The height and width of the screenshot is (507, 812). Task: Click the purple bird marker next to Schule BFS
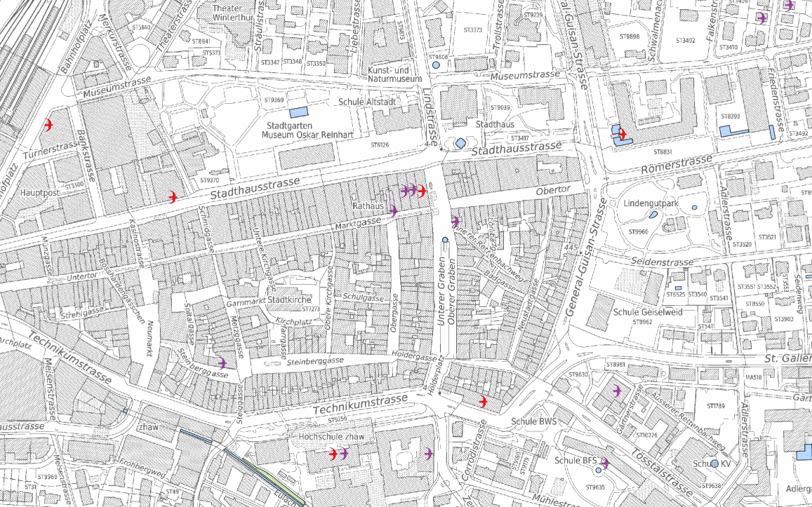[605, 462]
